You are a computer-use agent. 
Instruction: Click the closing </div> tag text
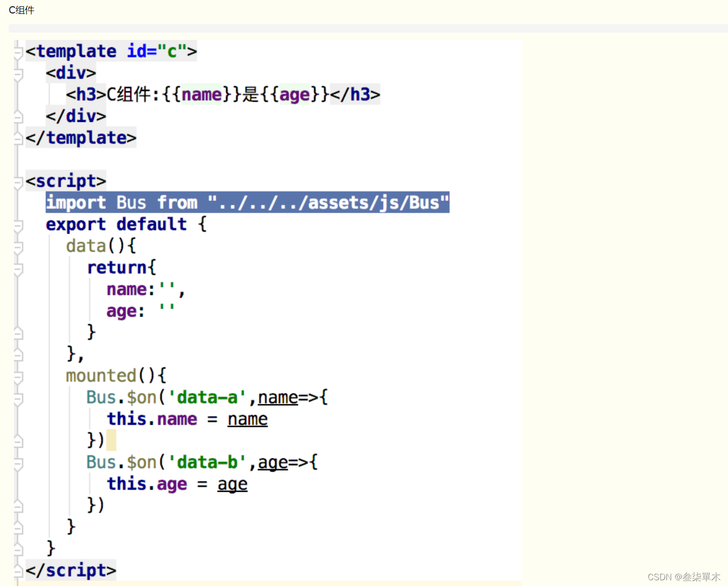click(76, 116)
